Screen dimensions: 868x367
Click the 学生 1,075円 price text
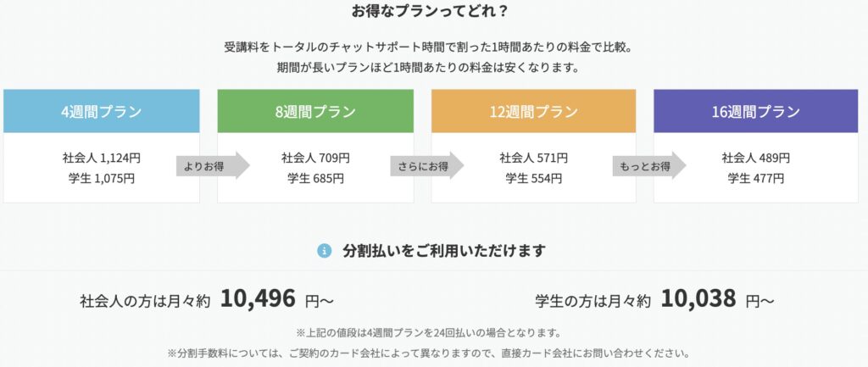click(x=102, y=179)
